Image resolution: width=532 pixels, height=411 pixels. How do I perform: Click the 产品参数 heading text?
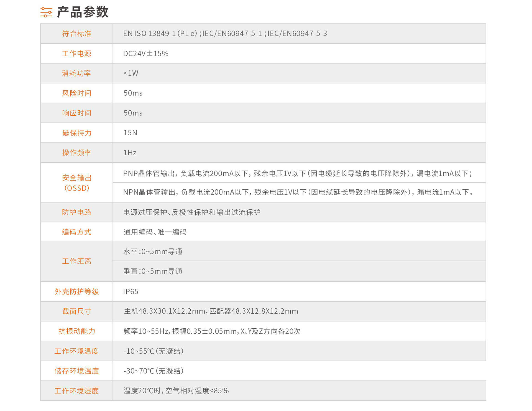click(83, 12)
